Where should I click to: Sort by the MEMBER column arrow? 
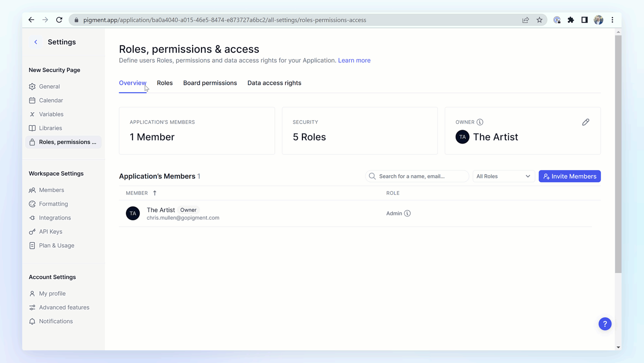(155, 193)
